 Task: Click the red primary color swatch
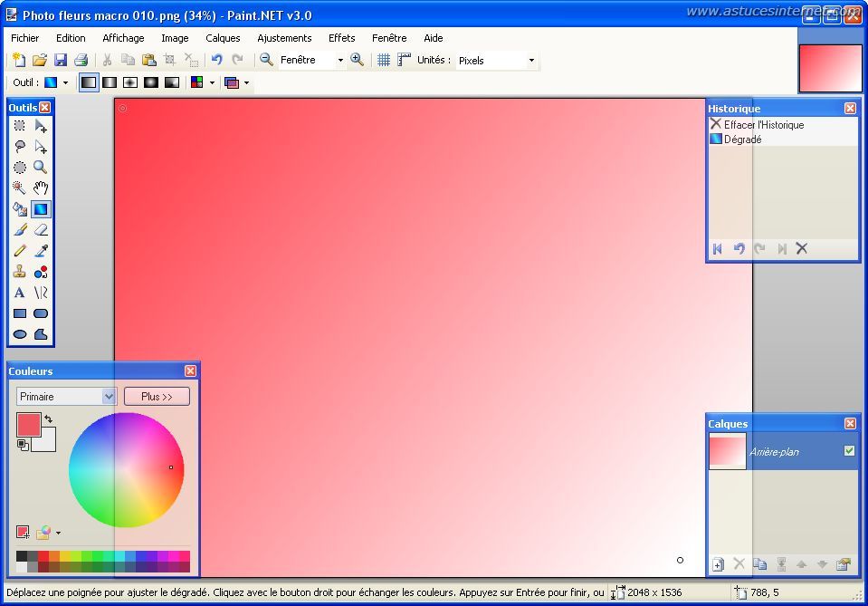pyautogui.click(x=28, y=424)
